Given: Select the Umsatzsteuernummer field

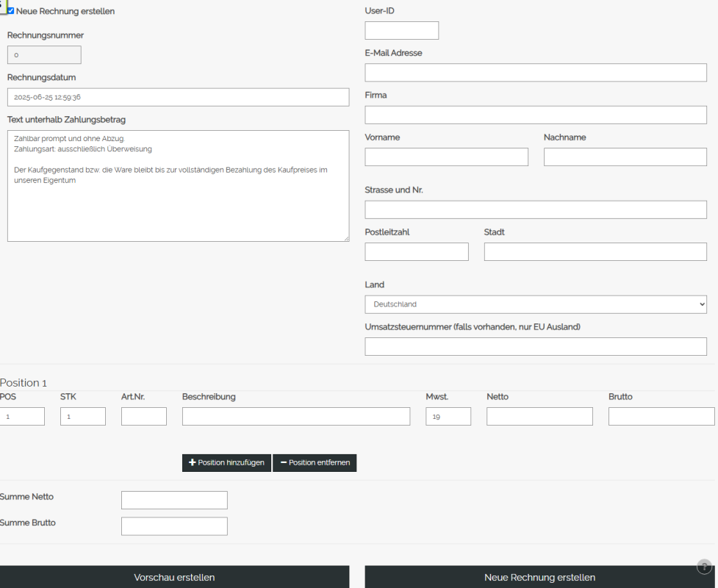Looking at the screenshot, I should click(535, 346).
